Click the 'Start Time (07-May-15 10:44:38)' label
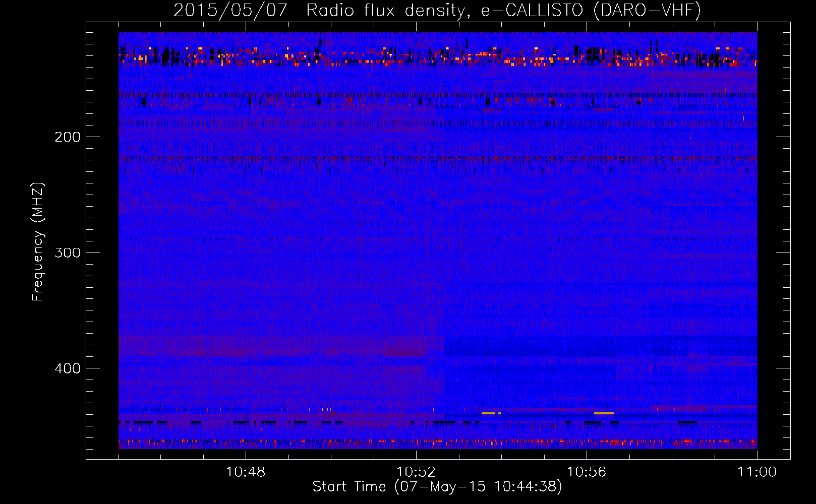Screen dimensions: 816x504 coord(437,487)
